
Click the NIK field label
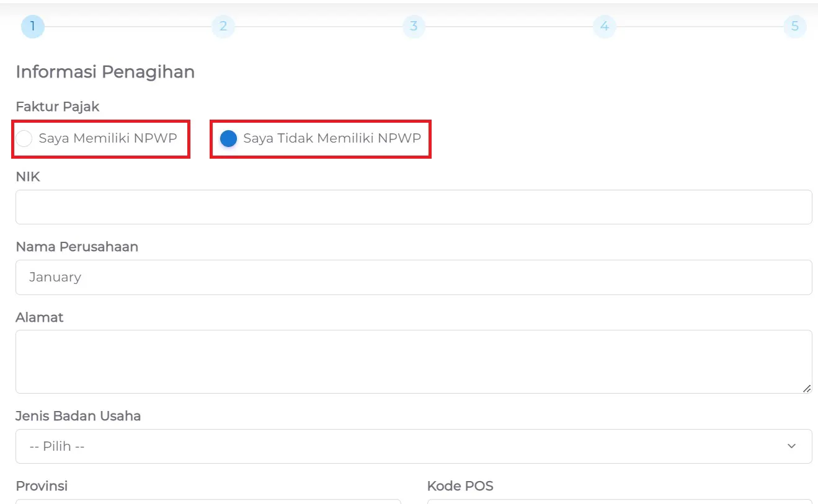(x=27, y=177)
